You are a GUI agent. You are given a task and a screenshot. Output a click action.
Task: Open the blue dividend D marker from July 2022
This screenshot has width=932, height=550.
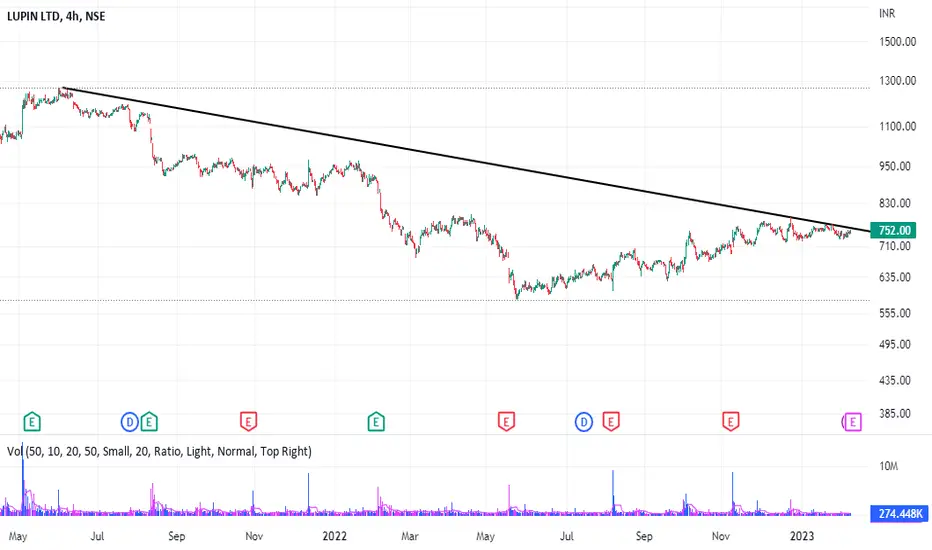tap(584, 422)
